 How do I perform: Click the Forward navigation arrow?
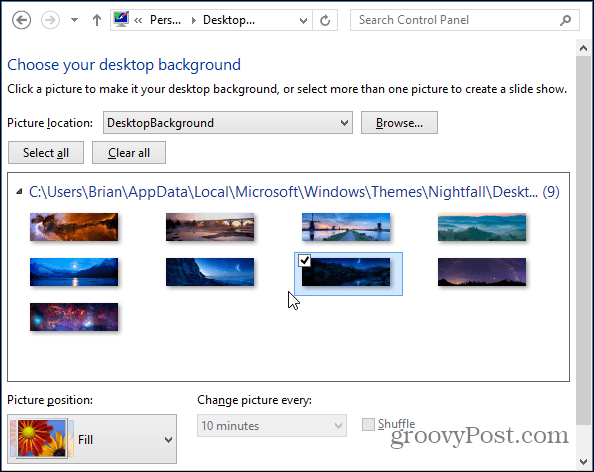(x=50, y=20)
